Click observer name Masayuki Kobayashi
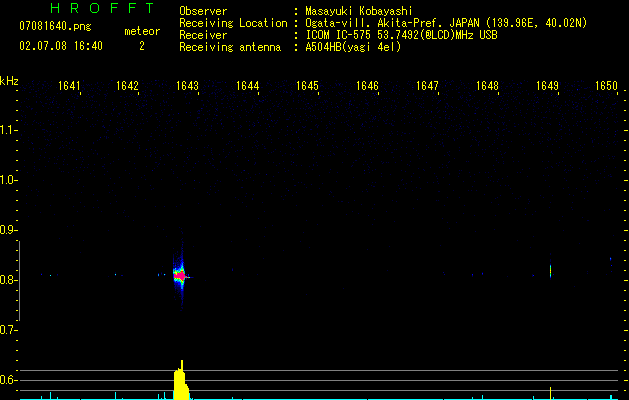 [x=359, y=11]
